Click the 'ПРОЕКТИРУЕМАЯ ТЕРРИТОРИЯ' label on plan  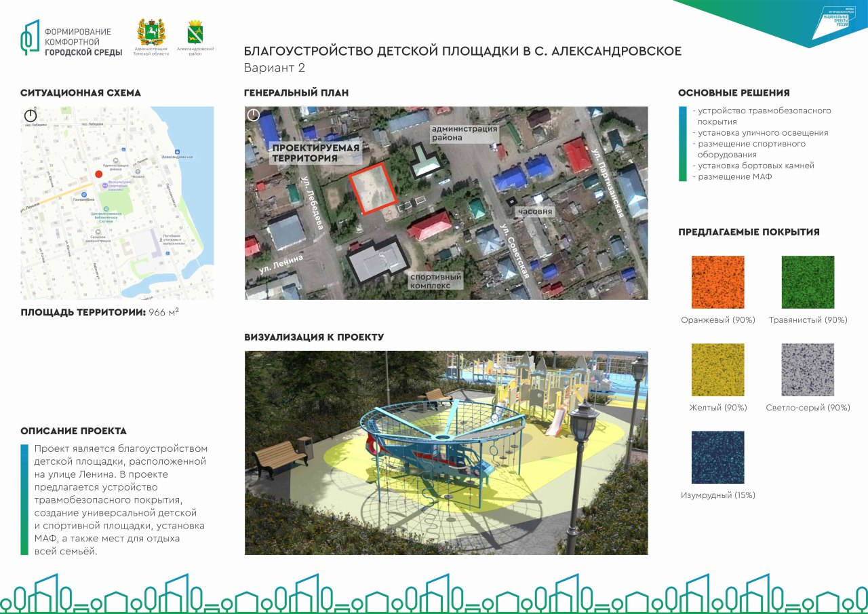pyautogui.click(x=315, y=153)
